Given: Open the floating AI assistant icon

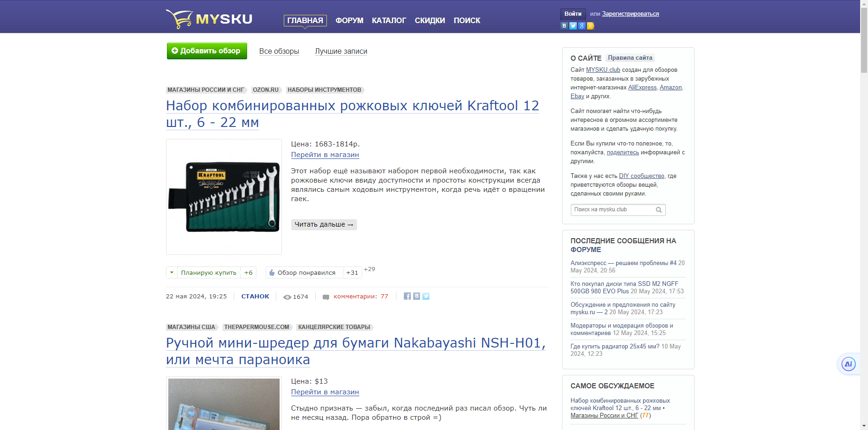Looking at the screenshot, I should (848, 364).
